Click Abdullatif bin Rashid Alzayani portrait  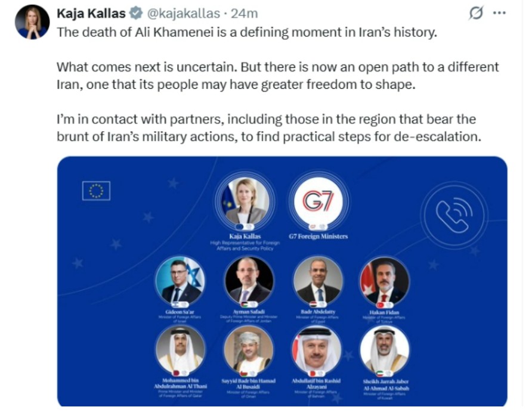(318, 350)
